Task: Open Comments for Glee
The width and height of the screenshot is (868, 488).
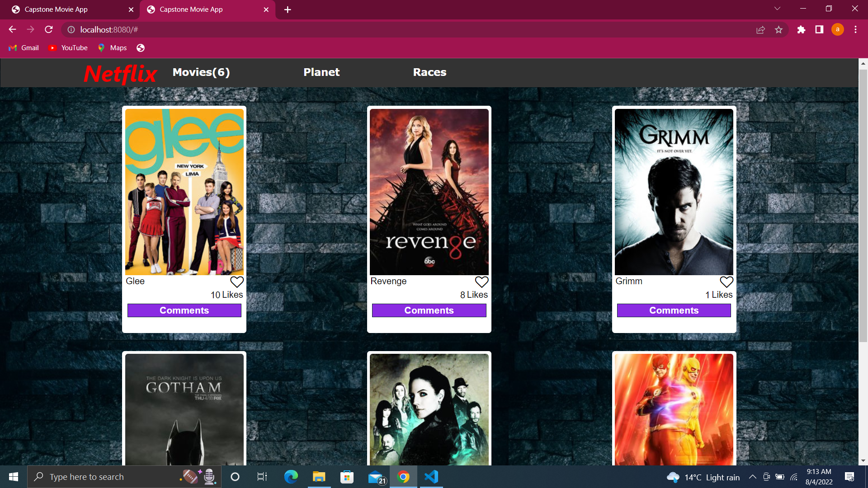Action: click(x=184, y=310)
